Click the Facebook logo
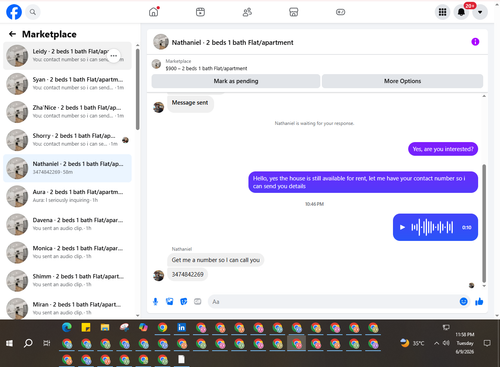Image resolution: width=500 pixels, height=367 pixels. [14, 12]
